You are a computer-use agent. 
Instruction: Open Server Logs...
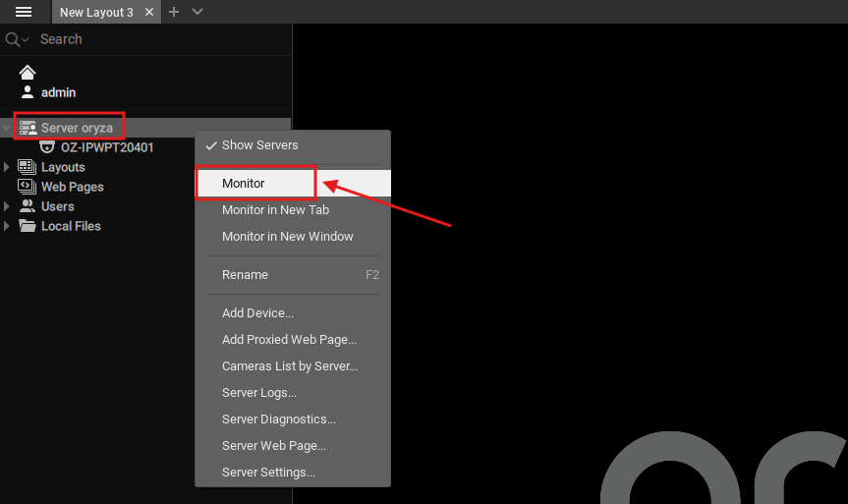click(293, 393)
